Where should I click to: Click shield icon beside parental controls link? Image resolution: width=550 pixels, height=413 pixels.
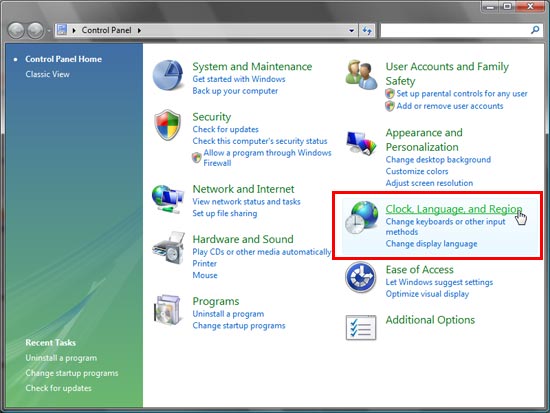(x=390, y=94)
